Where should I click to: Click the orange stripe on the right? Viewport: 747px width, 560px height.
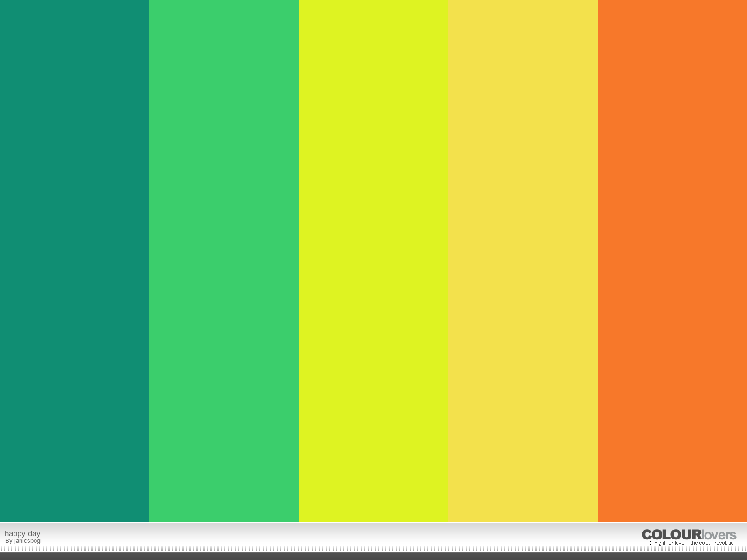pyautogui.click(x=672, y=261)
